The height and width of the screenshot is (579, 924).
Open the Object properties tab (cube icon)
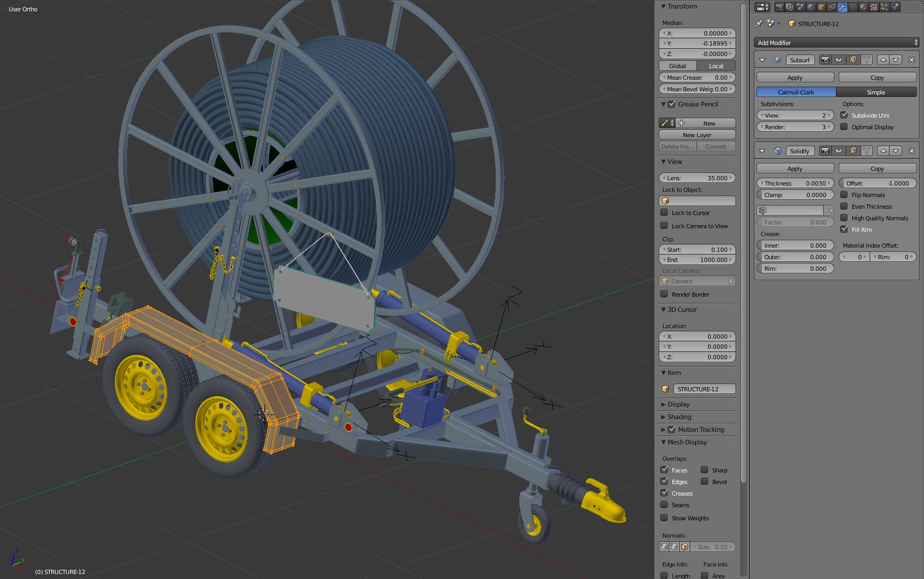click(x=821, y=7)
